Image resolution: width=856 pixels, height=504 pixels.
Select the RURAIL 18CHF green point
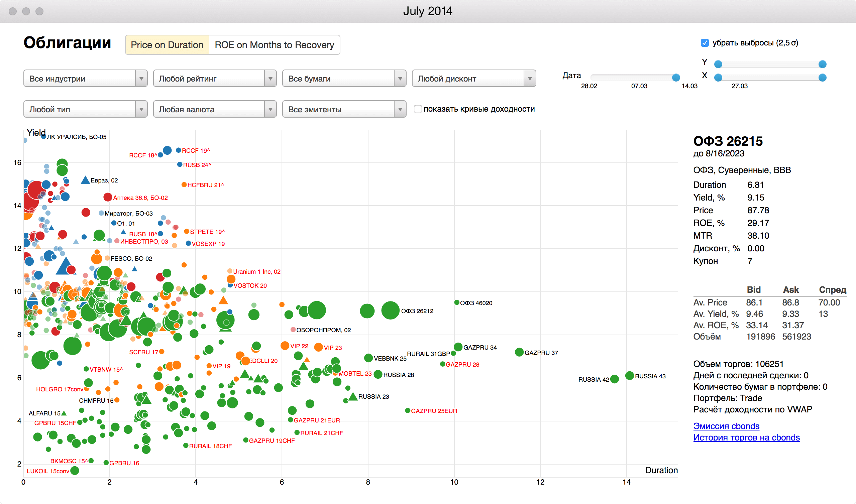tap(186, 445)
